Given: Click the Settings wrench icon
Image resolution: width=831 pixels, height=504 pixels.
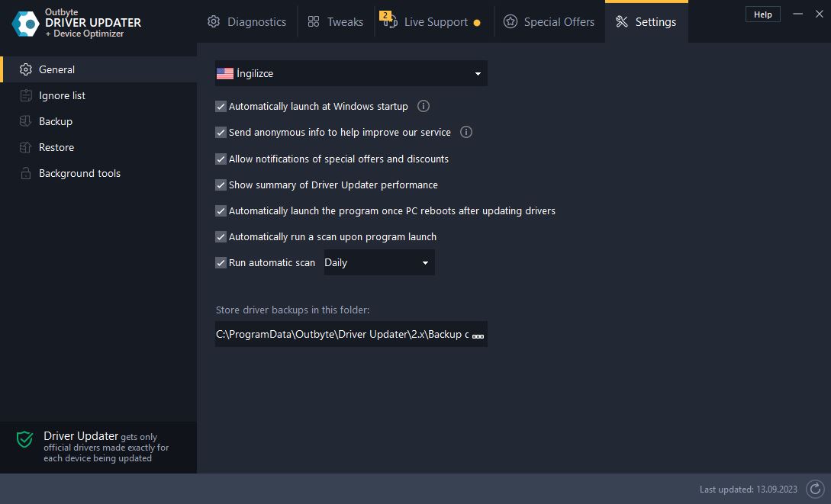Looking at the screenshot, I should [622, 21].
